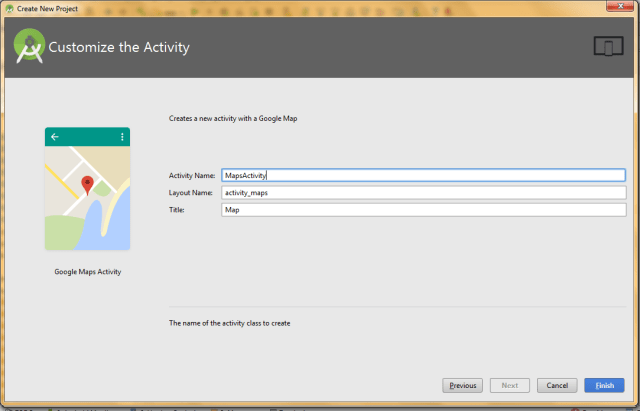Viewport: 640px width, 411px height.
Task: Click the phone and tablet form-factor icon
Action: [x=607, y=46]
